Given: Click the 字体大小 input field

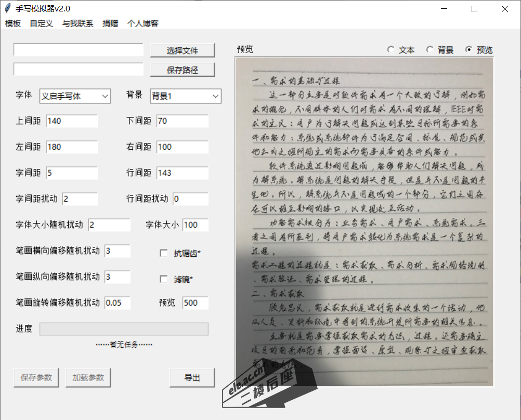Looking at the screenshot, I should click(x=195, y=225).
